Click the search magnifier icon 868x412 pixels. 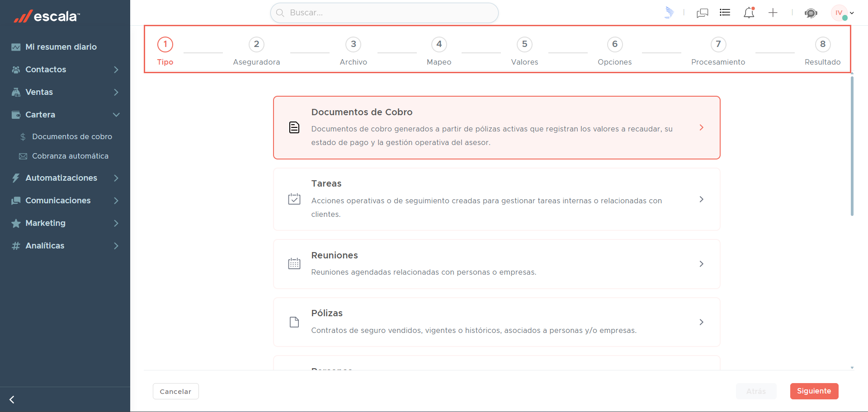pos(280,13)
